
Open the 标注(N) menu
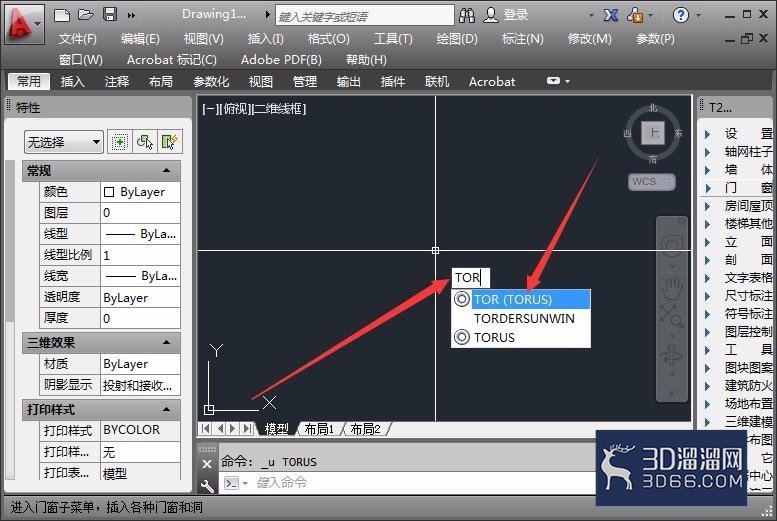click(522, 39)
